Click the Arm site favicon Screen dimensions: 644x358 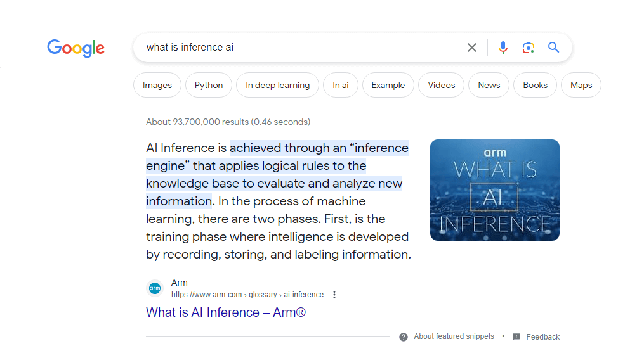pyautogui.click(x=155, y=288)
